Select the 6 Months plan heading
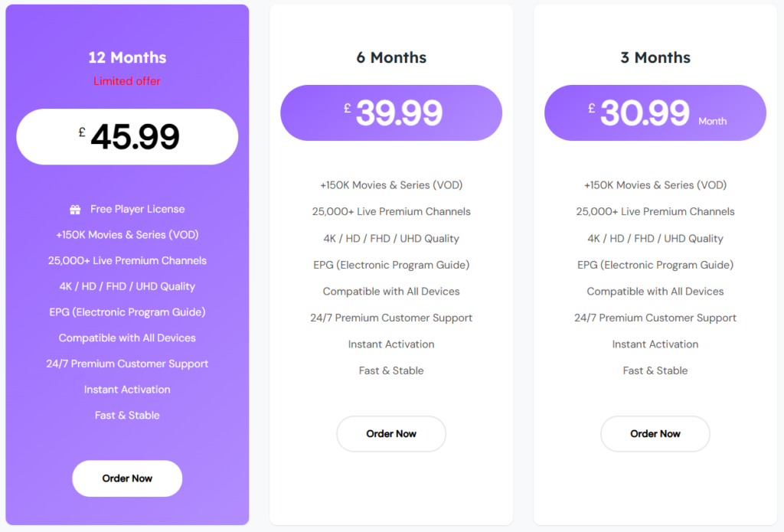This screenshot has height=532, width=784. (391, 57)
